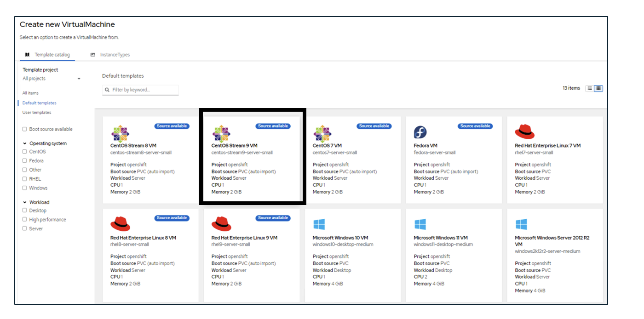Click the Filter by keyword field

140,90
